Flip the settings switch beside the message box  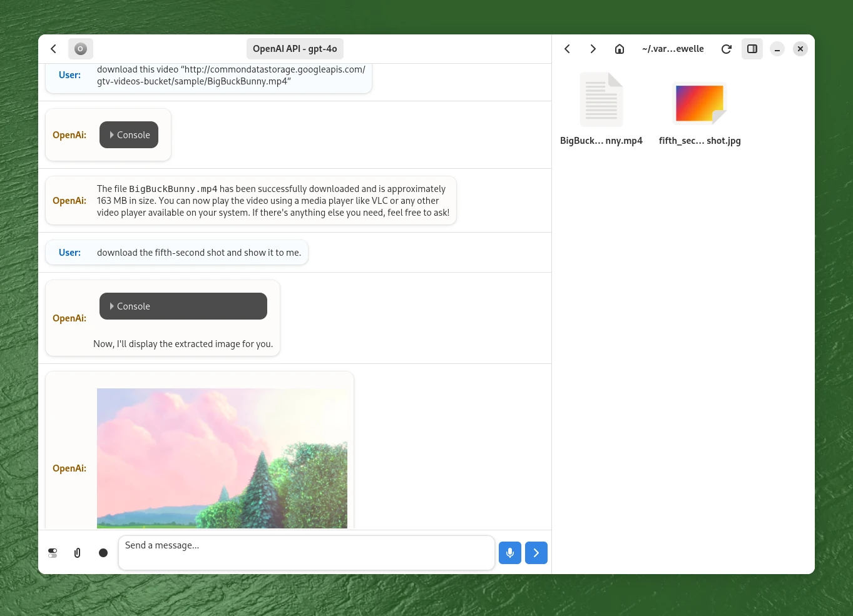tap(53, 553)
